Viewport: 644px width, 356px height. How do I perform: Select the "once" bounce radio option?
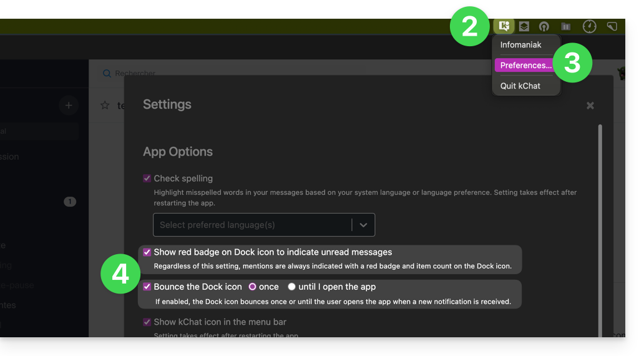point(253,287)
